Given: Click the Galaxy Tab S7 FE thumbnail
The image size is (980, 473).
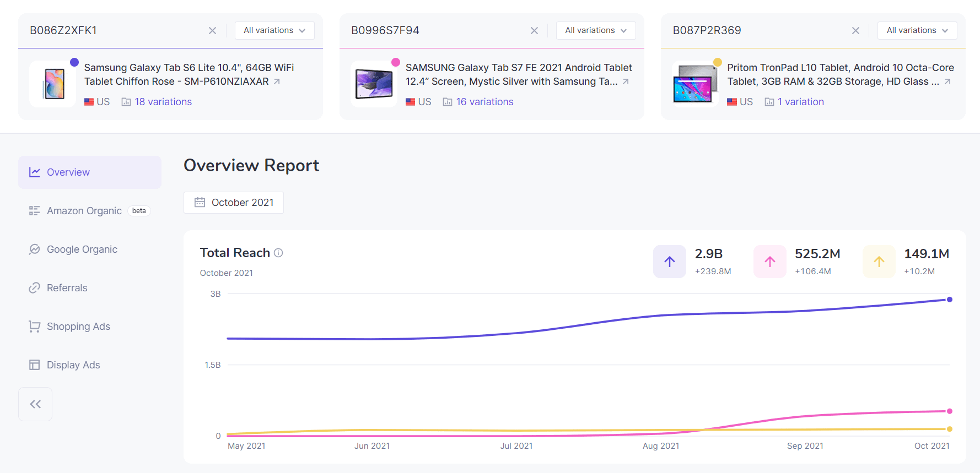Looking at the screenshot, I should (374, 84).
